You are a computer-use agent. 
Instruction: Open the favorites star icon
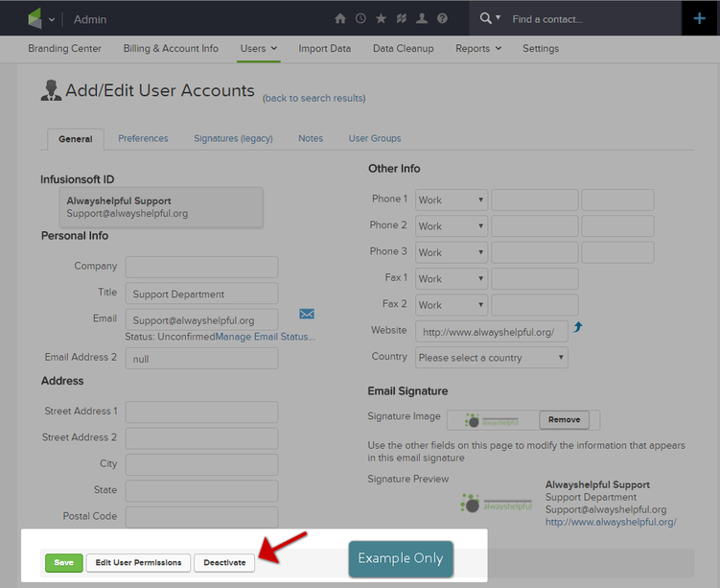382,18
